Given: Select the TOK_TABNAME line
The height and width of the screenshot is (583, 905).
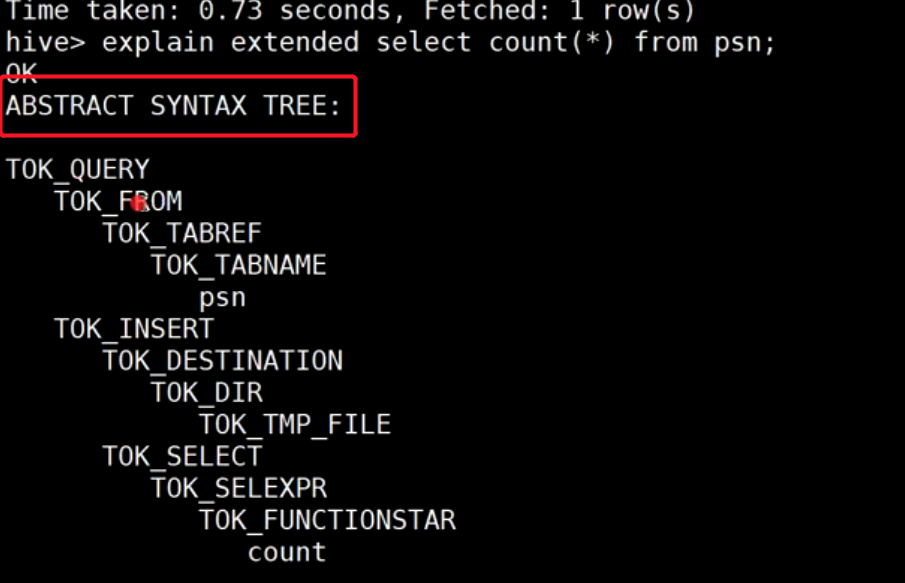Looking at the screenshot, I should click(x=239, y=266).
